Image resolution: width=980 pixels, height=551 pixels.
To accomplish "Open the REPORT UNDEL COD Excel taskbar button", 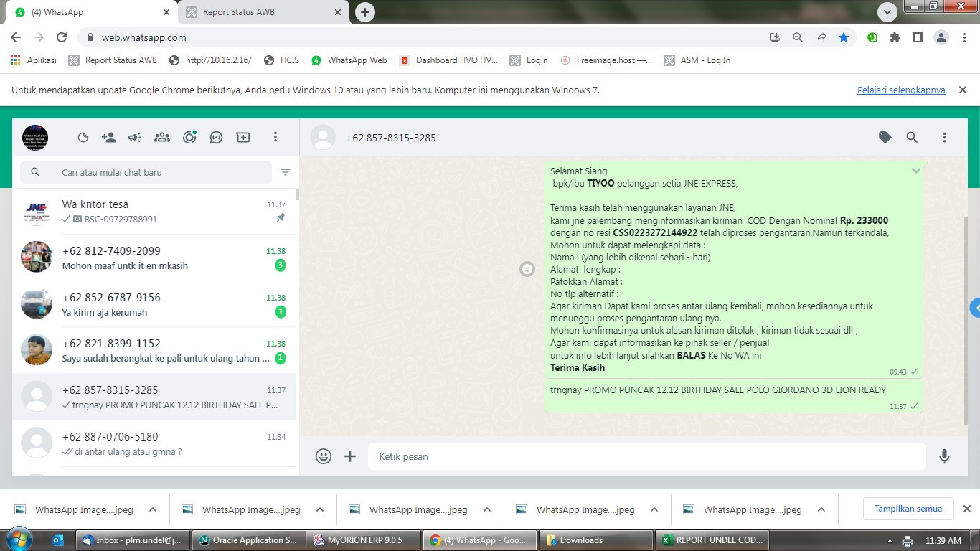I will (x=712, y=540).
